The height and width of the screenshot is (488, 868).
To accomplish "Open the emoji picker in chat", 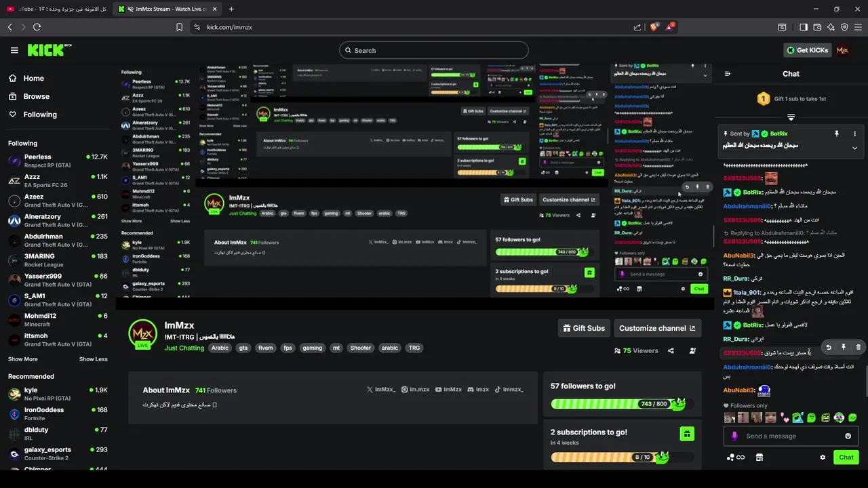I will (848, 436).
